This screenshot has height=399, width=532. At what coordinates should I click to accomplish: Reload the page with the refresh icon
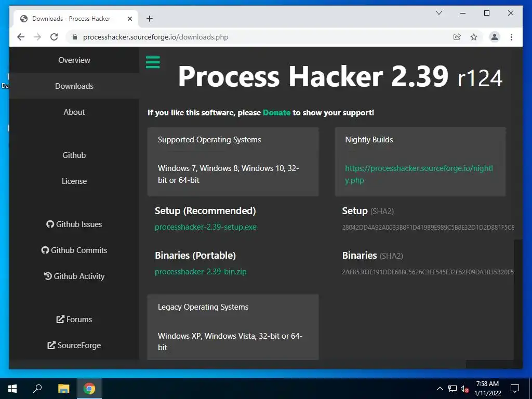pos(54,37)
